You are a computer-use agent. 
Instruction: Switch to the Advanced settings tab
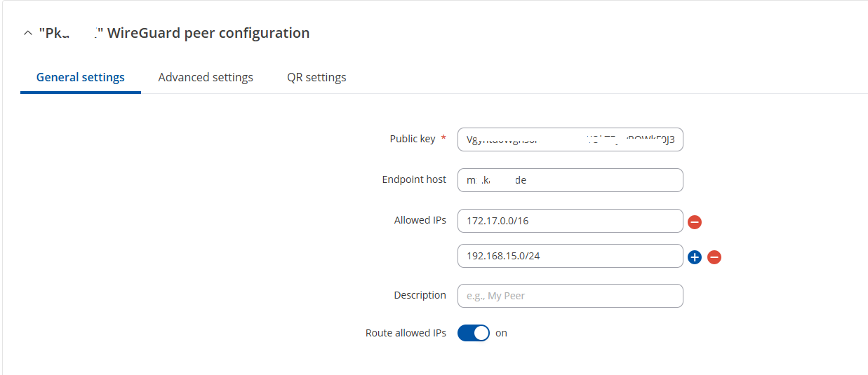click(x=206, y=77)
